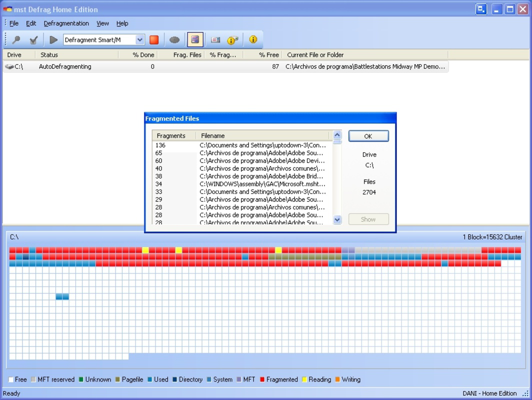
Task: Click the analyze magnifier toolbar icon
Action: [x=16, y=39]
